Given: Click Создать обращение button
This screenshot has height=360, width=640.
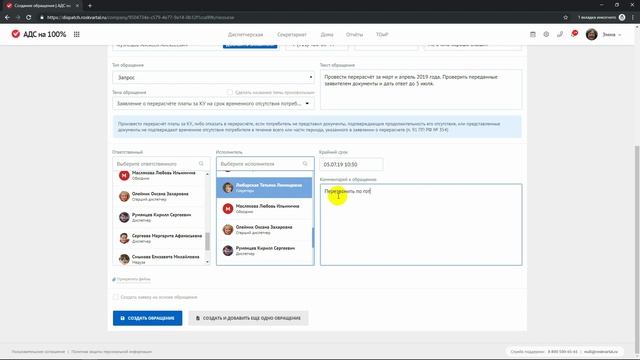Looking at the screenshot, I should tap(148, 318).
